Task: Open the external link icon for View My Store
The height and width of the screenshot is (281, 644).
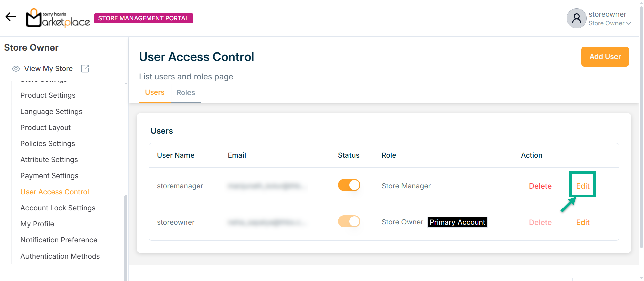Action: point(85,69)
